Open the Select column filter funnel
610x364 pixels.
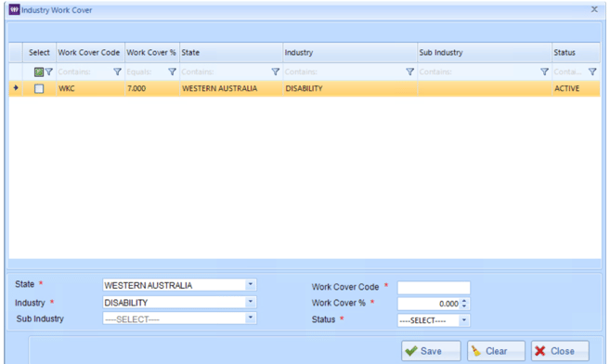click(48, 71)
